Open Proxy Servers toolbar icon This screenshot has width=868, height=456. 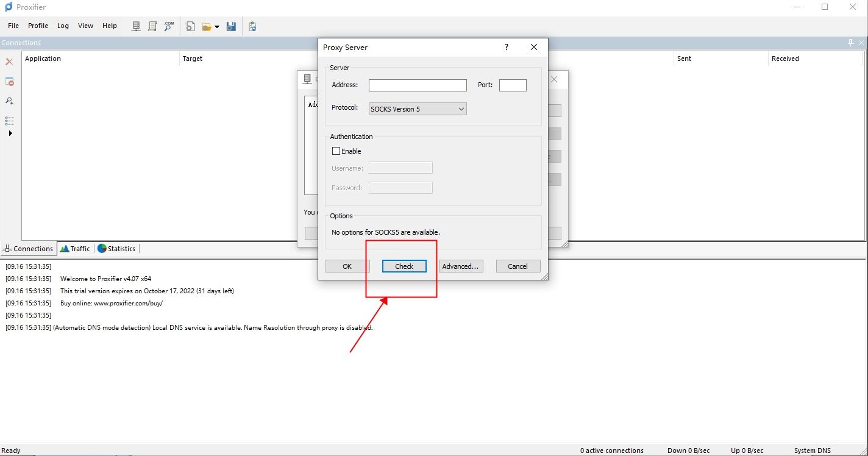tap(136, 26)
